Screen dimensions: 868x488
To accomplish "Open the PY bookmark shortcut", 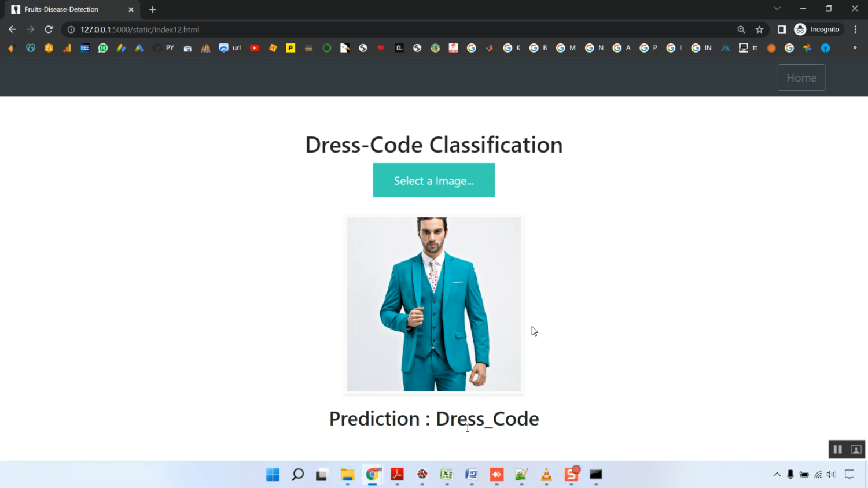I will [x=170, y=48].
